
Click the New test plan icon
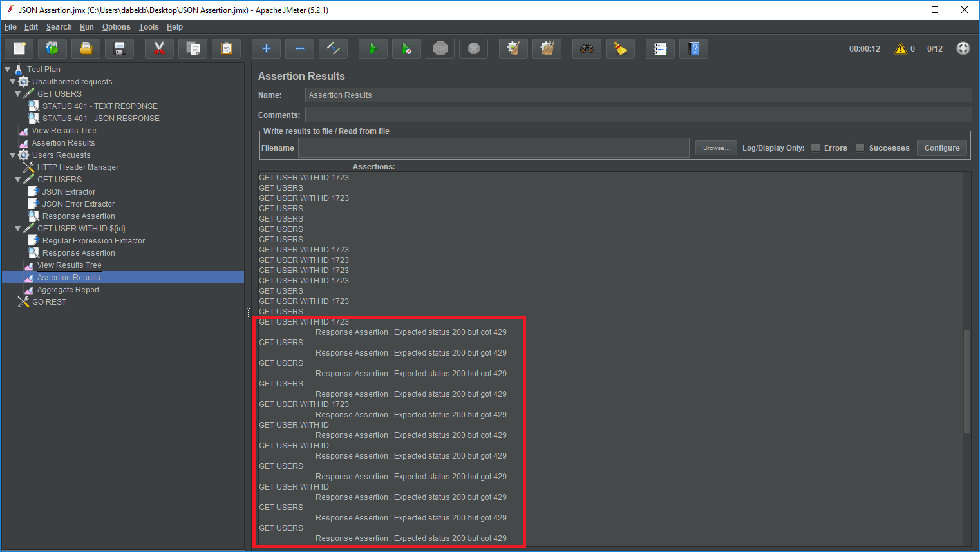coord(19,49)
